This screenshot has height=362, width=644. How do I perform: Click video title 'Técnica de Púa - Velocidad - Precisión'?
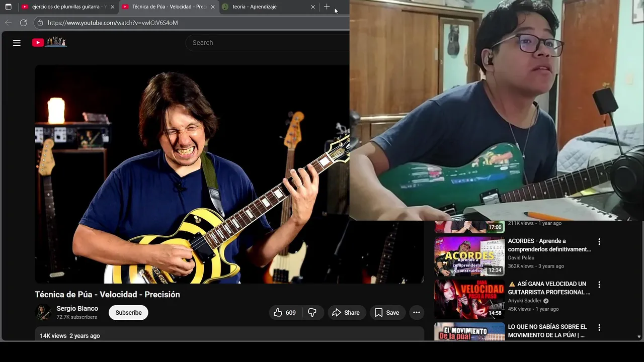click(107, 295)
